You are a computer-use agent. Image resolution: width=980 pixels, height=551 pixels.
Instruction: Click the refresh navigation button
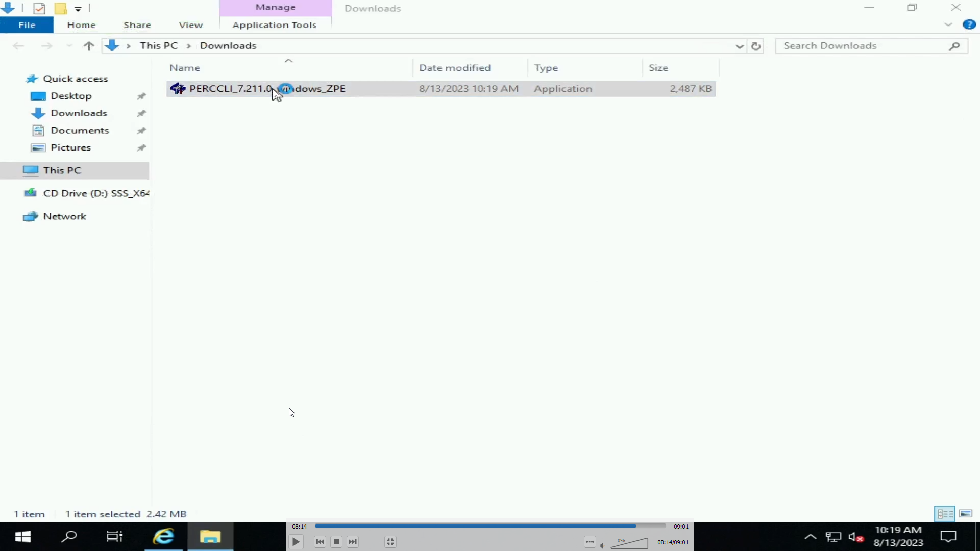[755, 46]
